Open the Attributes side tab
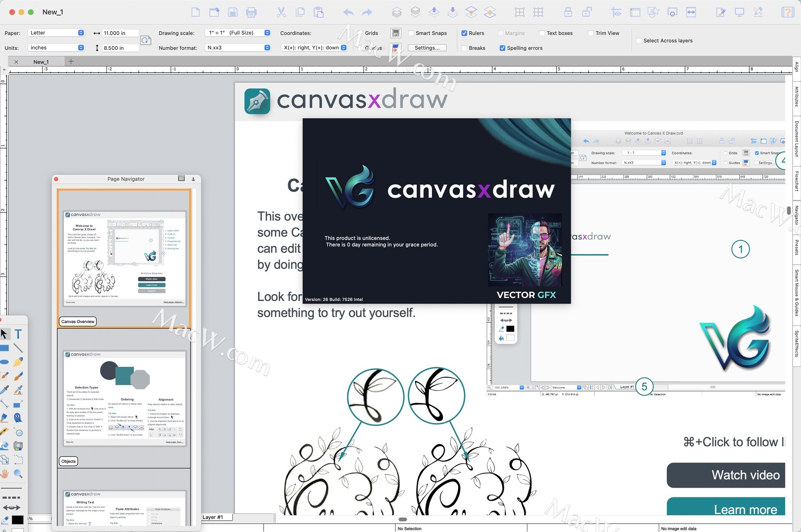This screenshot has width=801, height=532. [796, 96]
